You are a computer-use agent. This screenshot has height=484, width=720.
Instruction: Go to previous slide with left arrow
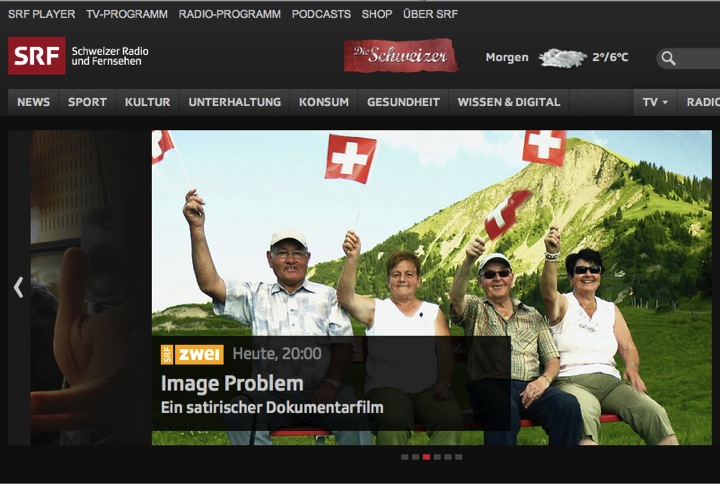click(18, 287)
